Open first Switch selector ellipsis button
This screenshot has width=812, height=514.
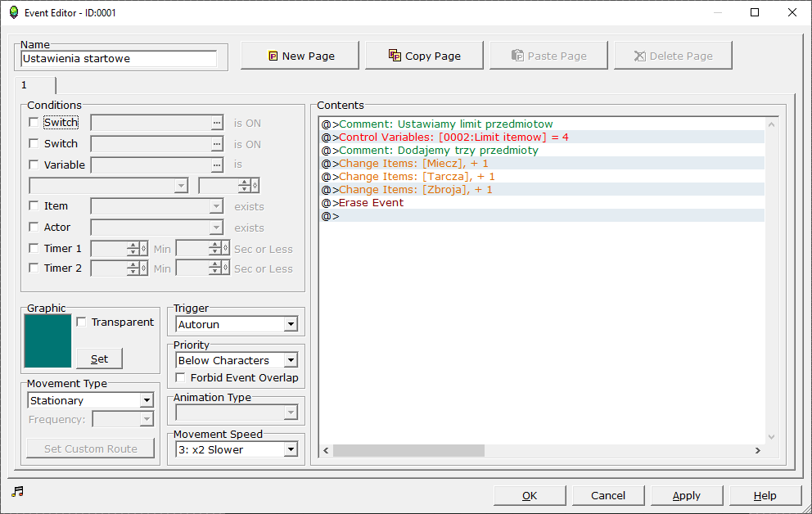point(217,123)
